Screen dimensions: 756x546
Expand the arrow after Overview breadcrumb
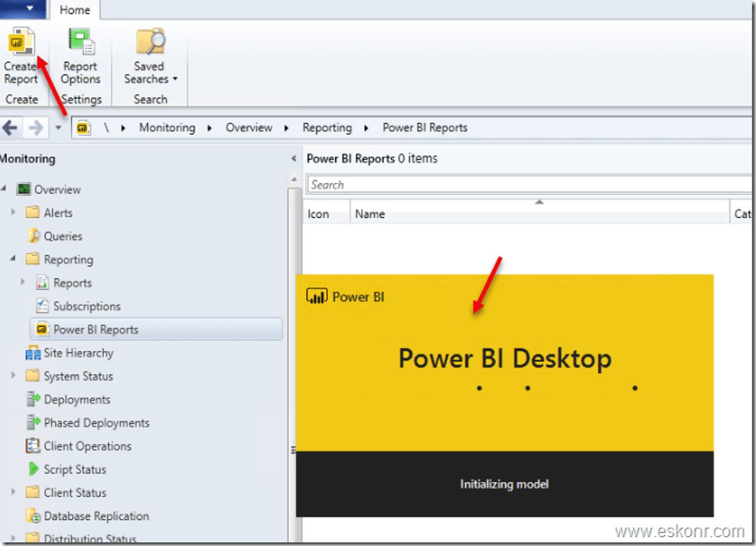coord(287,128)
